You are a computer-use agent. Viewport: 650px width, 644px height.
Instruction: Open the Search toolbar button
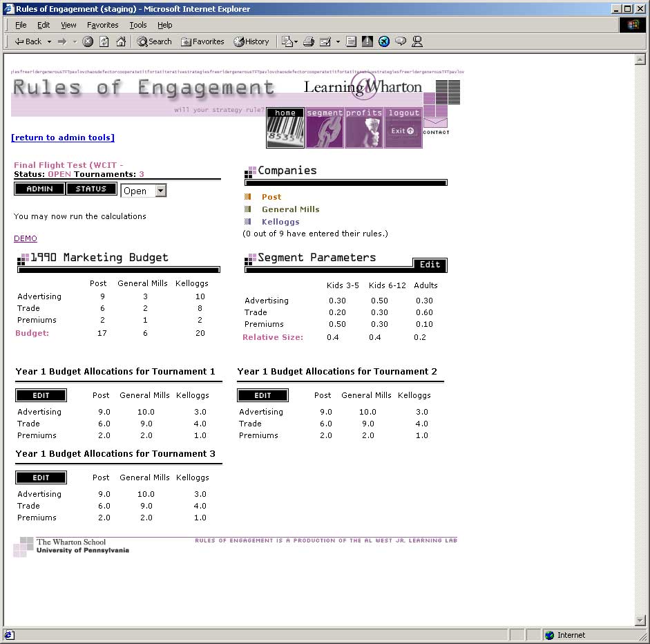click(154, 41)
